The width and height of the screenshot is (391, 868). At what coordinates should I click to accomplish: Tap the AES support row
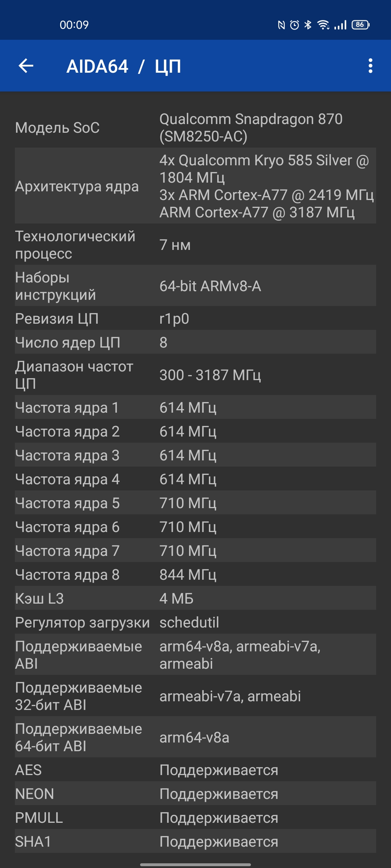coord(195,770)
